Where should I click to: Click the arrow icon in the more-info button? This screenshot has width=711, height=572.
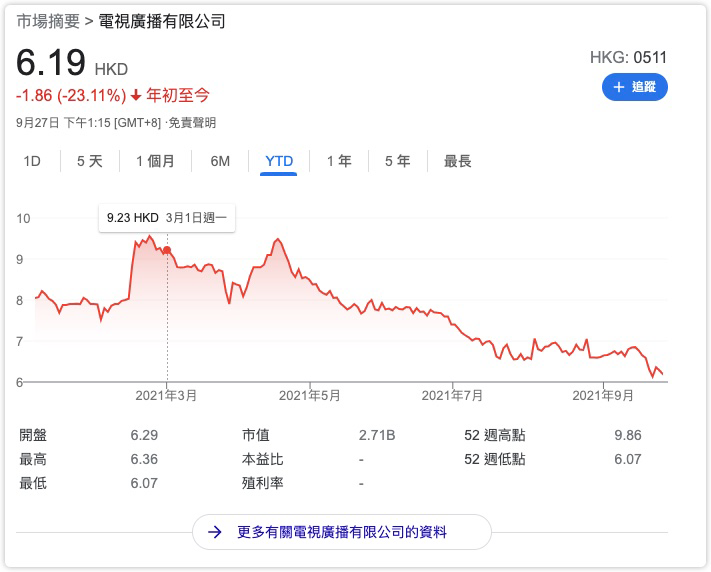pyautogui.click(x=215, y=532)
